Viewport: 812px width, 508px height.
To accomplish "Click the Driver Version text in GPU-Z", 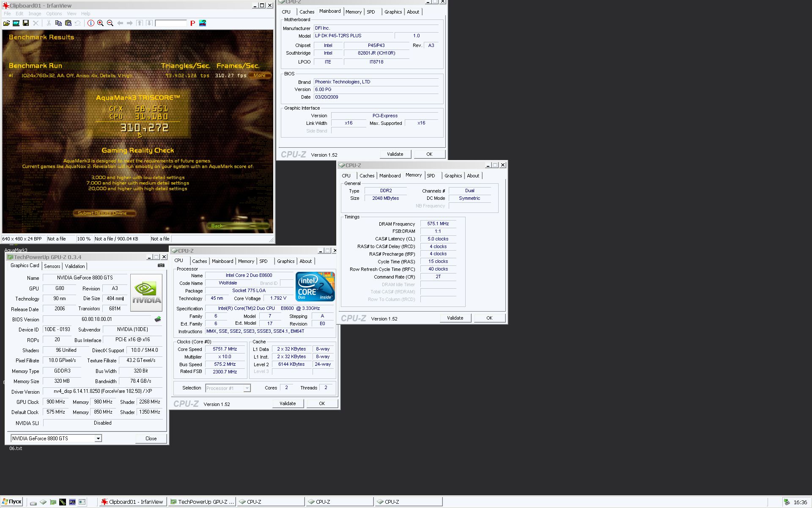I will [x=103, y=391].
